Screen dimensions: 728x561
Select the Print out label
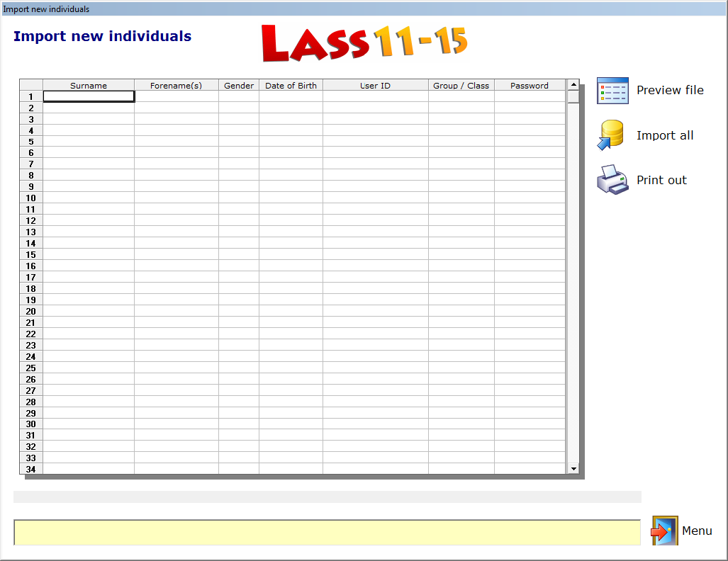click(x=661, y=180)
